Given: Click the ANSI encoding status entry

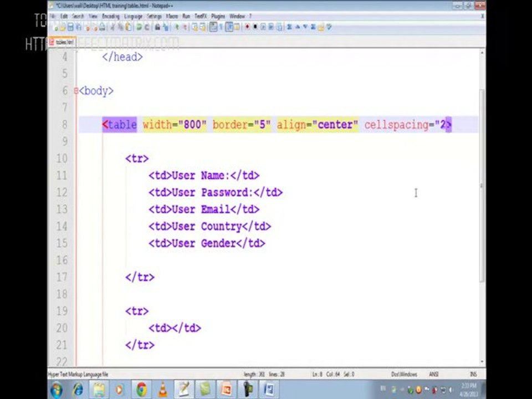Looking at the screenshot, I should click(x=433, y=374).
